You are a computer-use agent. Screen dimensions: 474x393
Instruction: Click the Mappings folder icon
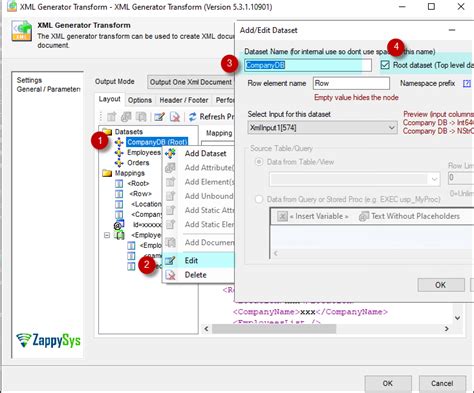coord(107,173)
